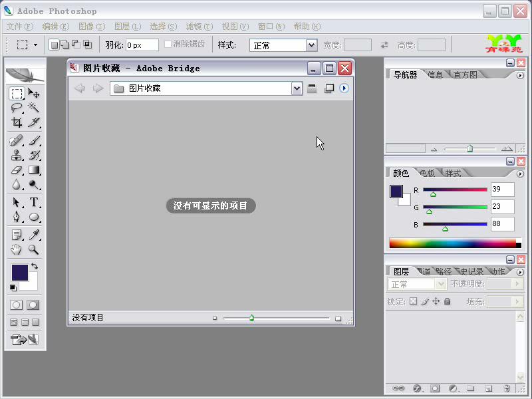Pick a color from the spectrum ramp
Viewport: 532px width, 399px height.
pyautogui.click(x=455, y=243)
